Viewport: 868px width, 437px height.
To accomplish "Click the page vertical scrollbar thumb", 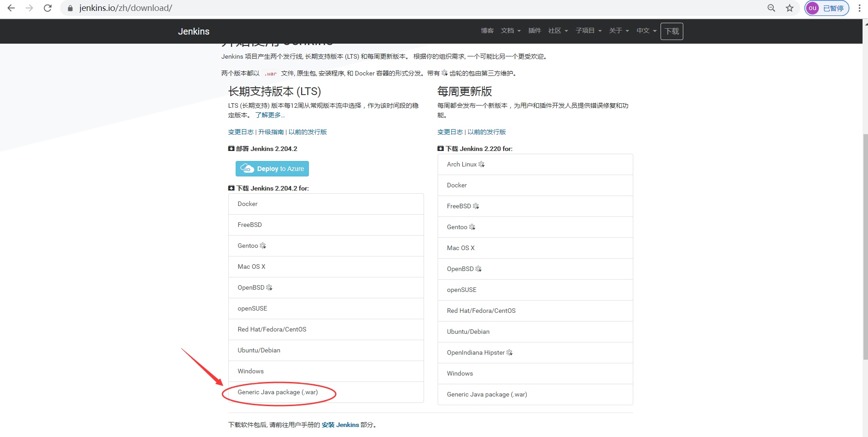I will [x=865, y=246].
